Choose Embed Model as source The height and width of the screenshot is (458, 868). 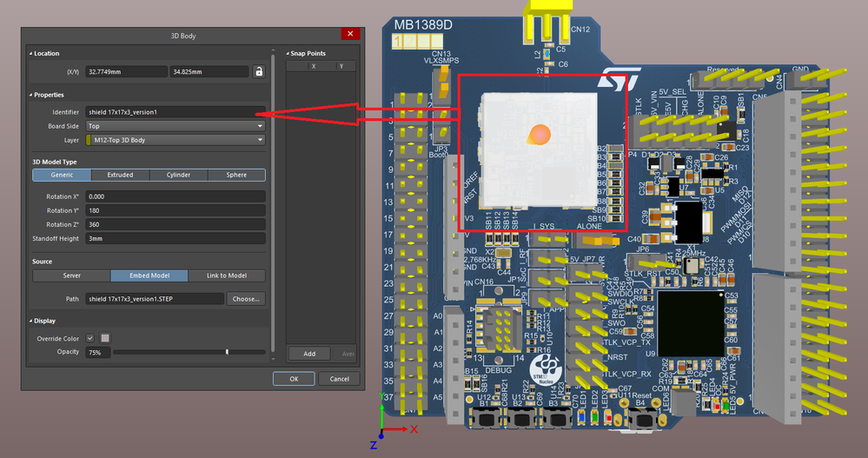pos(149,275)
